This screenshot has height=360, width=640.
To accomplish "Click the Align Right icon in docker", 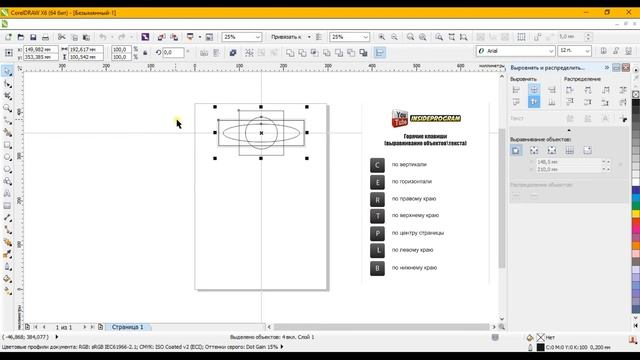I will 551,90.
